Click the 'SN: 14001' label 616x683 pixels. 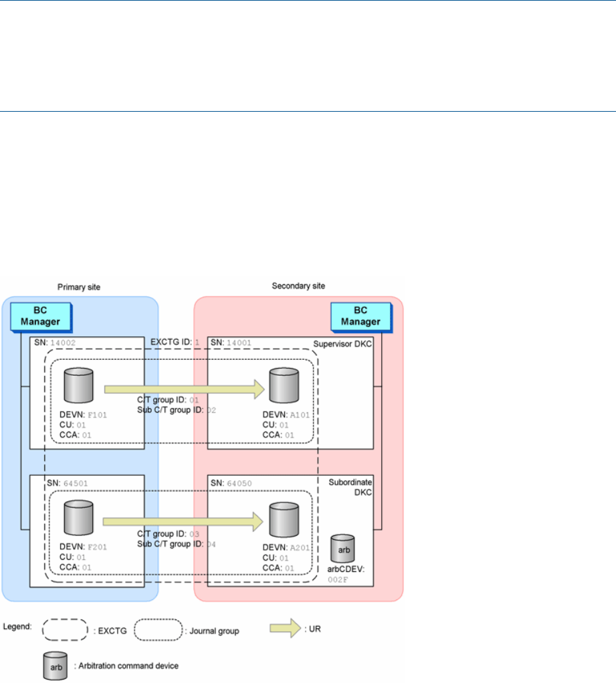click(231, 343)
